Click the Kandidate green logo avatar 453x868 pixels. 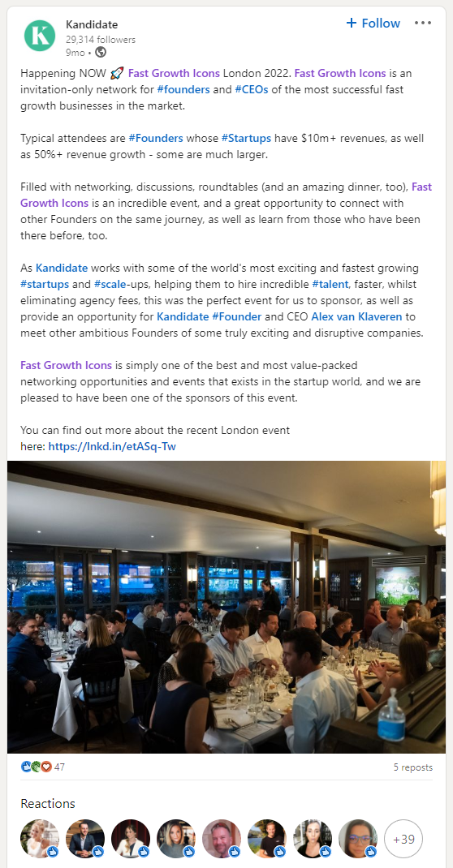40,36
